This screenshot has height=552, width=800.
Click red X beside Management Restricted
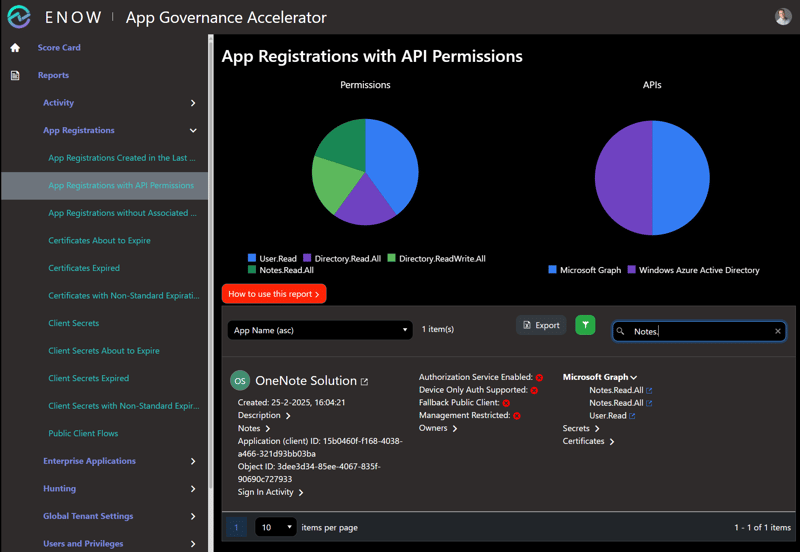point(517,416)
